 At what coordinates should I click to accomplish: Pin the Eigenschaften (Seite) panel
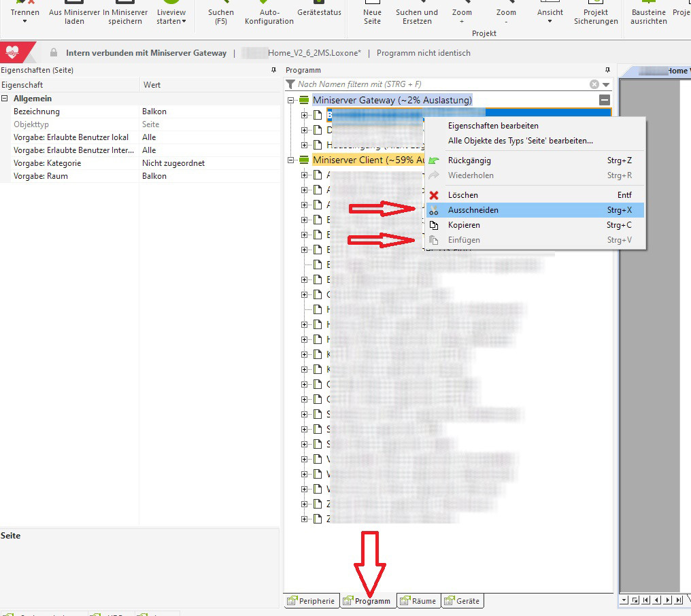pyautogui.click(x=273, y=70)
